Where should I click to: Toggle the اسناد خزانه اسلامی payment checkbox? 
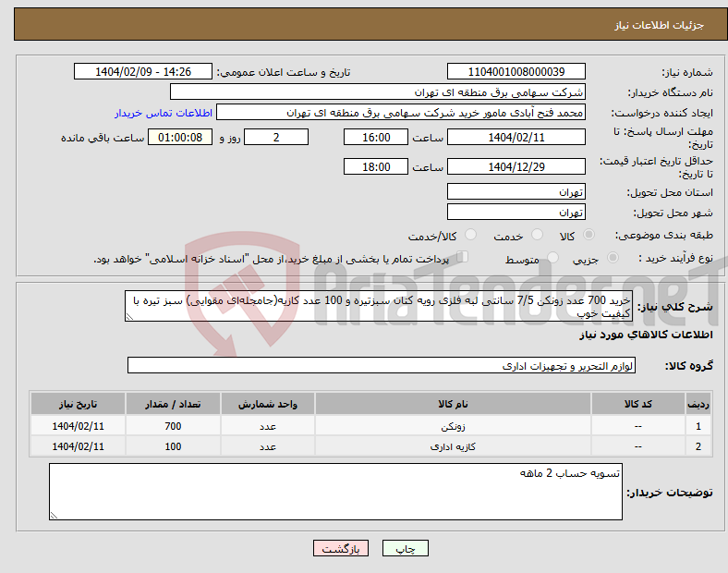pos(462,257)
